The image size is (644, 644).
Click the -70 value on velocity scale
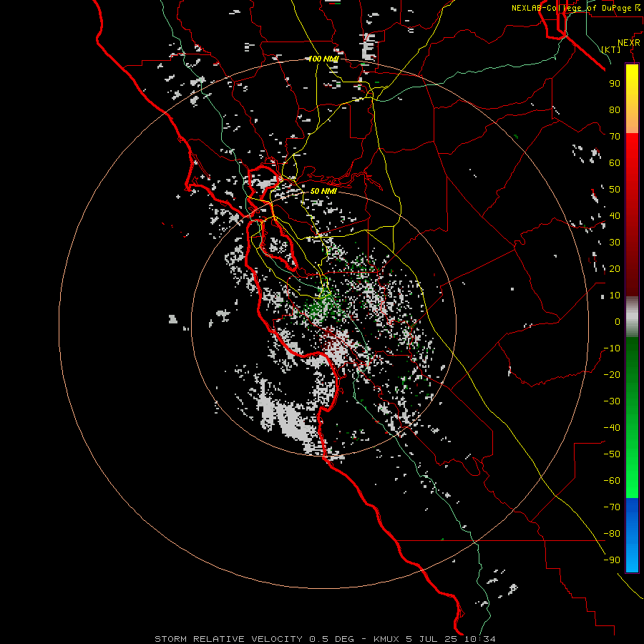click(x=612, y=507)
